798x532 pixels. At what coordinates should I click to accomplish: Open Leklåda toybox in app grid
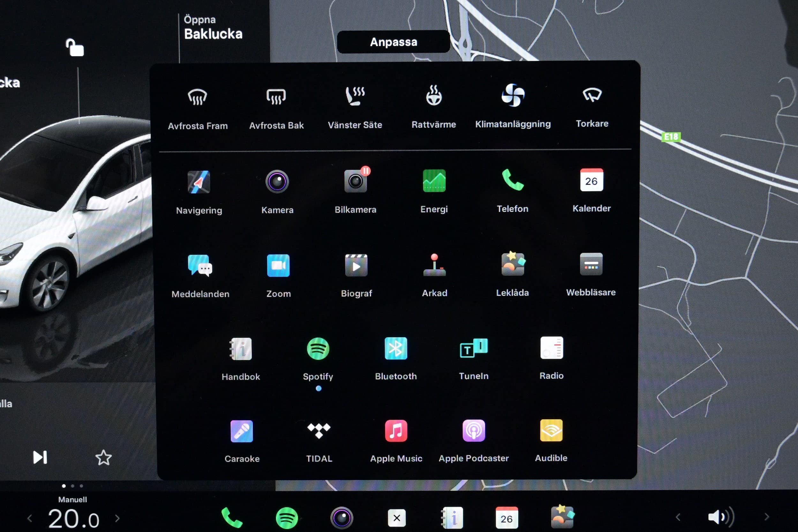(513, 264)
